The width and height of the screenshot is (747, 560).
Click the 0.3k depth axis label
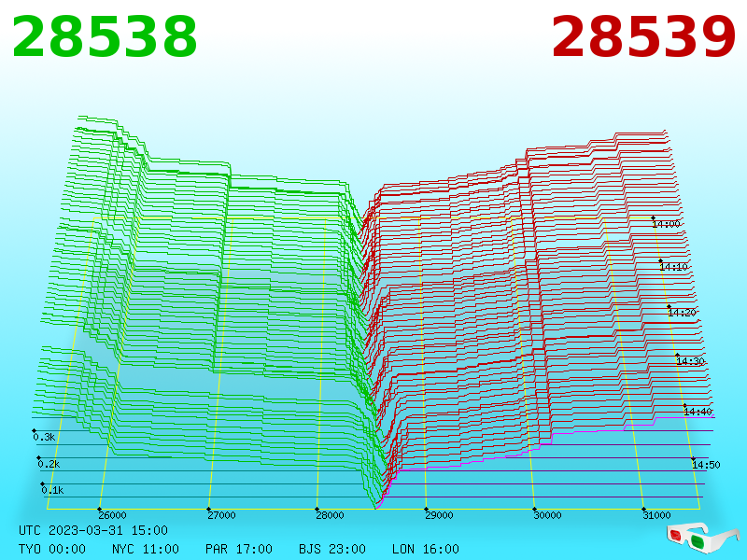(x=44, y=437)
